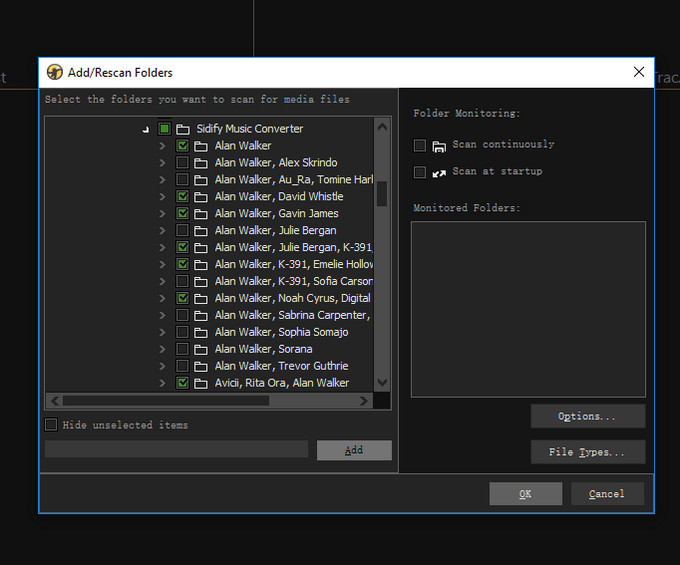Click folder icon beside Avicii, Rita Ora, Alan Walker
Viewport: 680px width, 565px height.
pyautogui.click(x=200, y=383)
